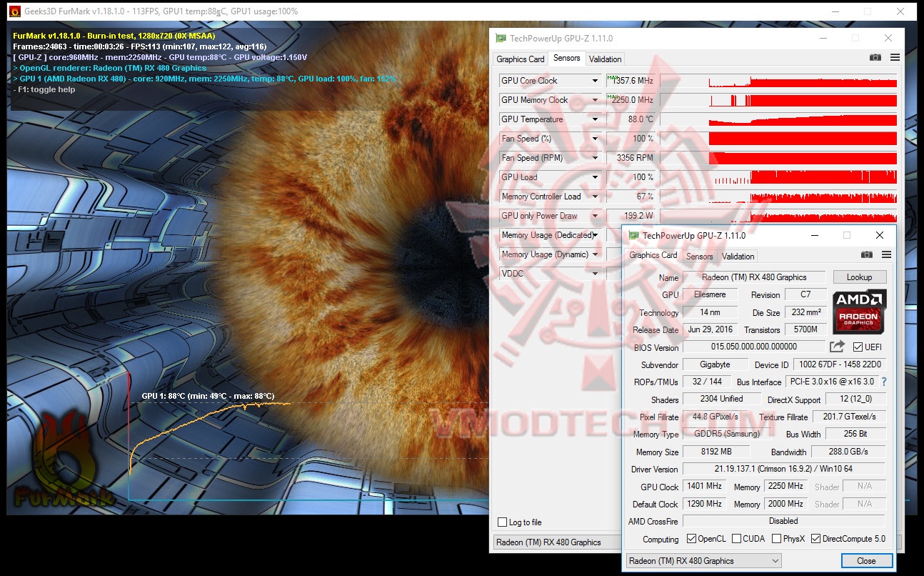
Task: Open hamburger menu in front GPU-Z window
Action: click(886, 254)
